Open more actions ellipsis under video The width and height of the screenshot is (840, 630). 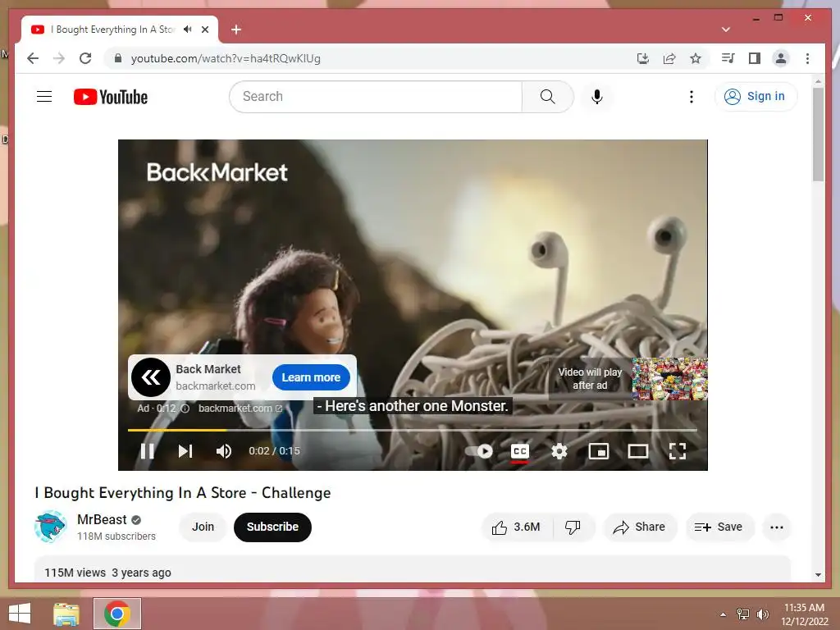pyautogui.click(x=777, y=527)
